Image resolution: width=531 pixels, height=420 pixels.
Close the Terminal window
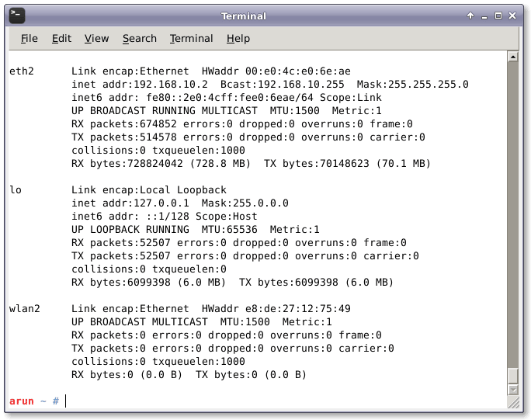(513, 16)
